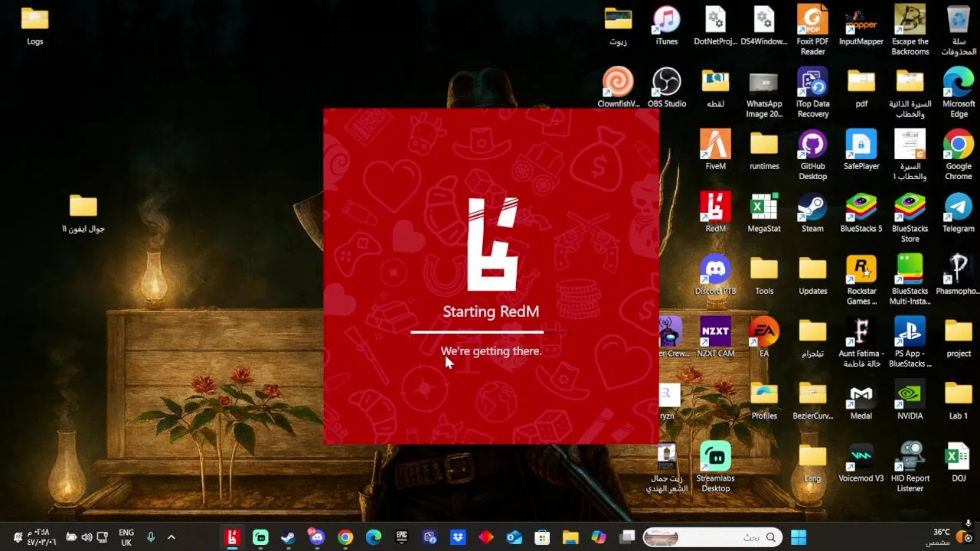
Task: Launch OBS Studio from the desktop
Action: [x=667, y=88]
